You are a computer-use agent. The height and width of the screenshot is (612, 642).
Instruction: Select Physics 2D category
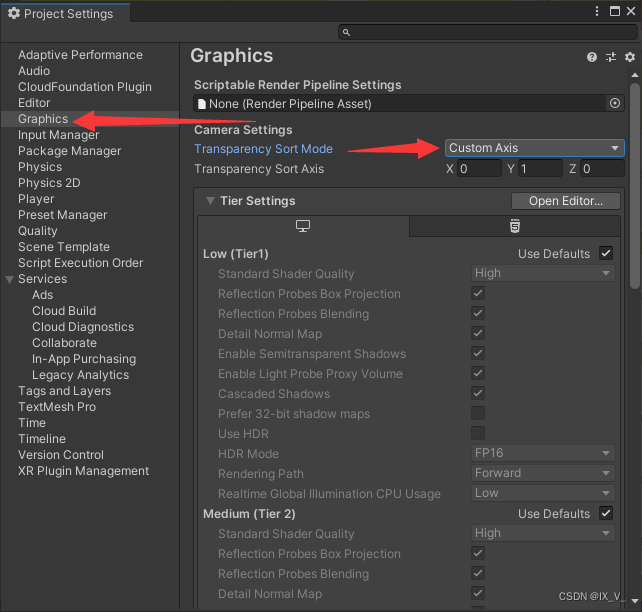(x=49, y=183)
